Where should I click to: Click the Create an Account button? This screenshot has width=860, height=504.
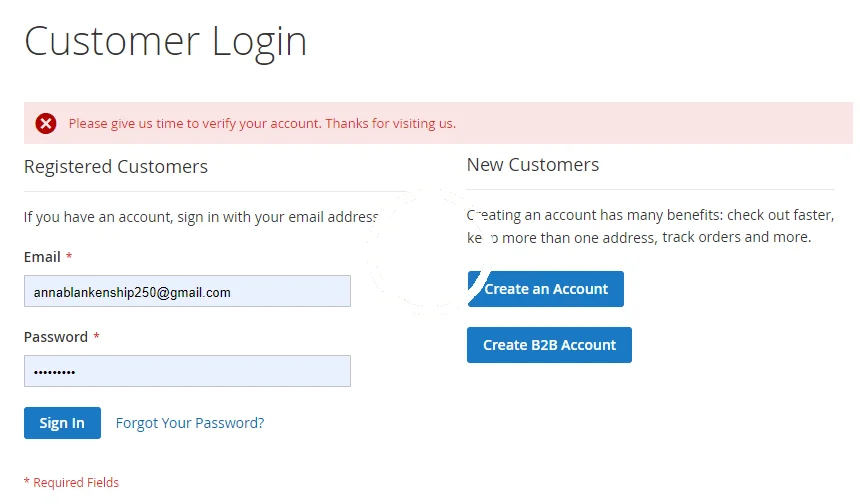(546, 289)
